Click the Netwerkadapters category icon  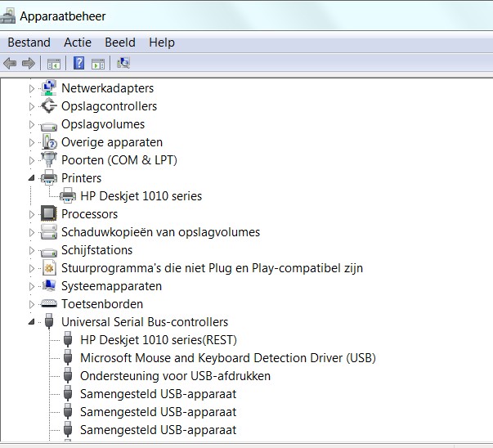click(49, 87)
